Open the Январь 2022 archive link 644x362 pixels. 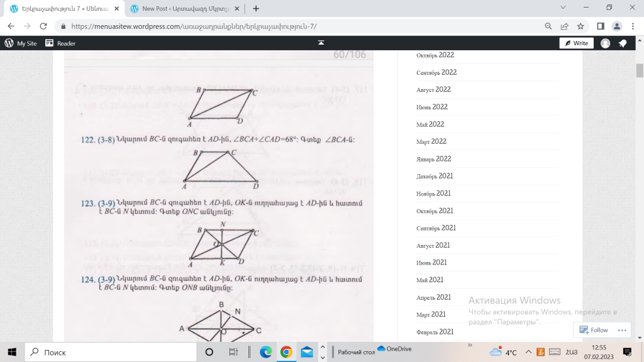coord(433,159)
